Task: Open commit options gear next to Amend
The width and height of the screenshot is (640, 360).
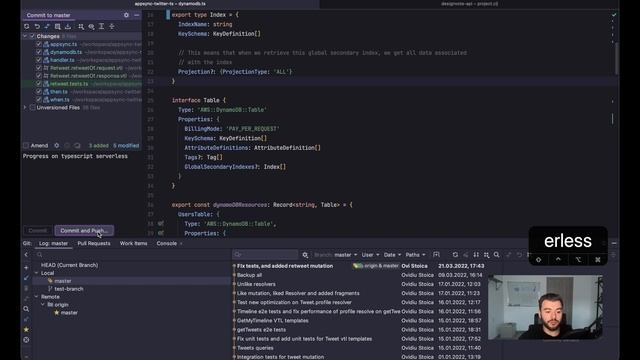Action: (57, 146)
